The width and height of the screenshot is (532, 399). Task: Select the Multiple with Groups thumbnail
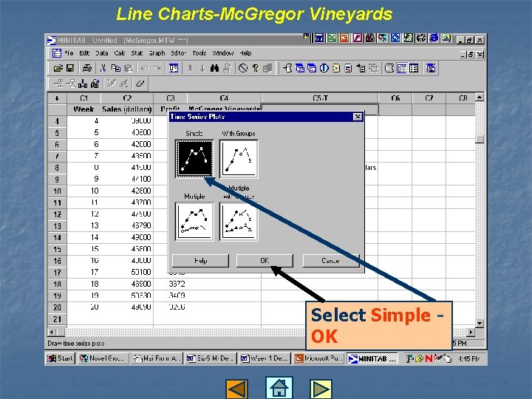(239, 221)
